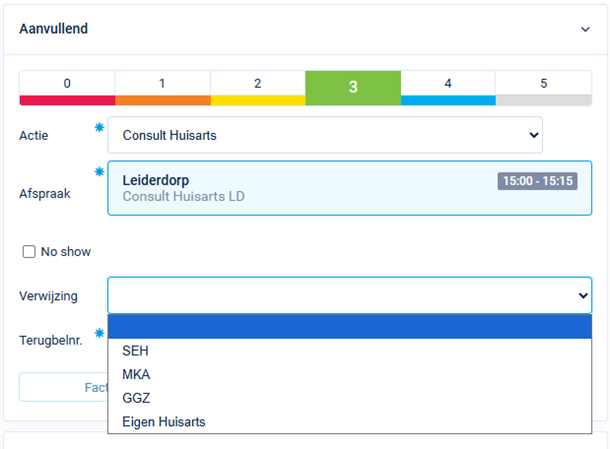
Task: Click the No show label
Action: coord(65,251)
